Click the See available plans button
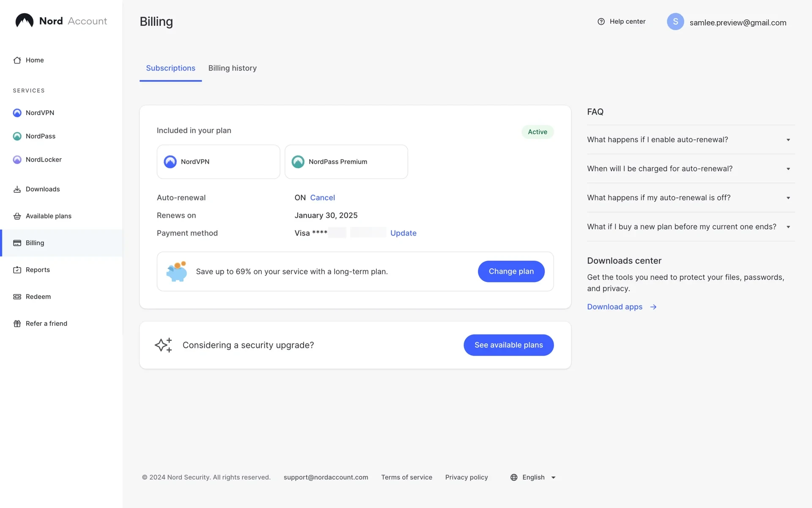 coord(508,345)
